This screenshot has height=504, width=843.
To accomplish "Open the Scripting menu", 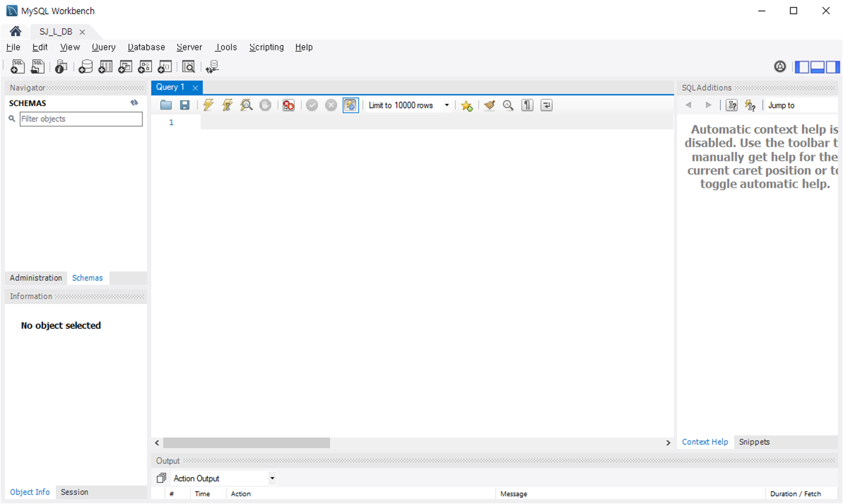I will pos(266,47).
